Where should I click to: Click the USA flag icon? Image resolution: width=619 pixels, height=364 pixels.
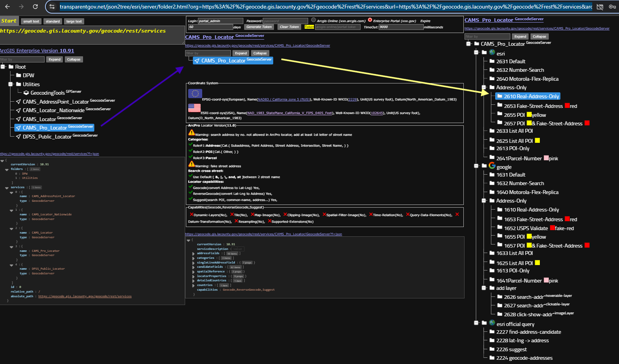(x=194, y=108)
